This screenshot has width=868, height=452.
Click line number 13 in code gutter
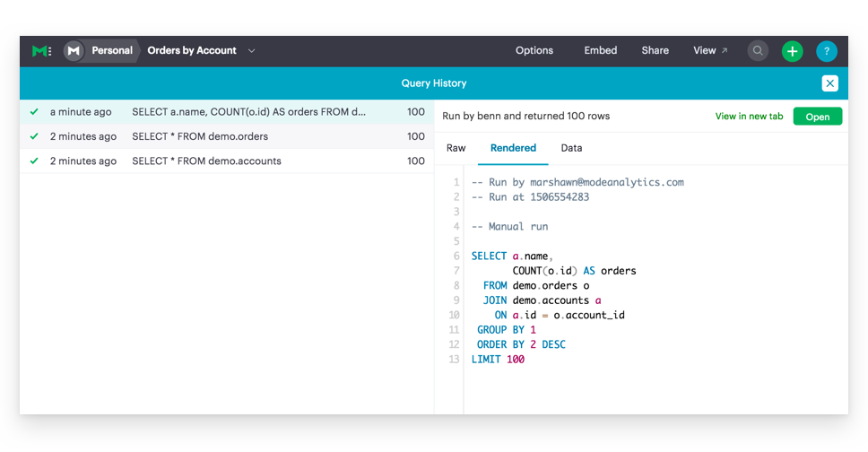[454, 360]
